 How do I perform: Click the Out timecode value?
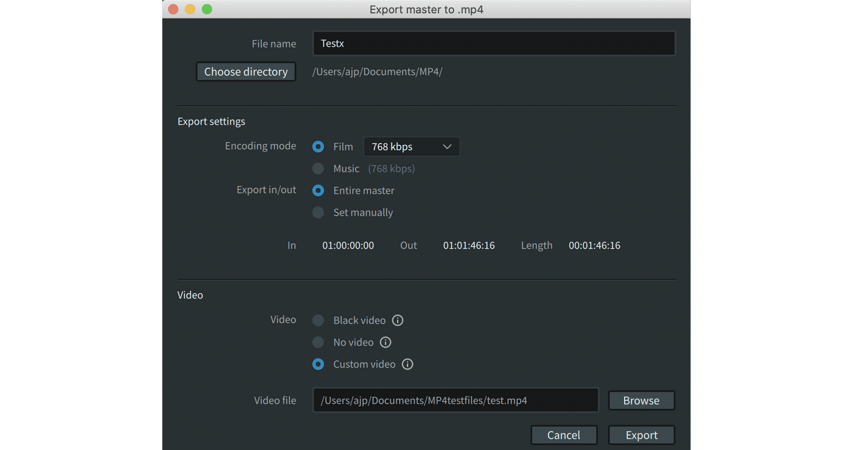click(469, 246)
